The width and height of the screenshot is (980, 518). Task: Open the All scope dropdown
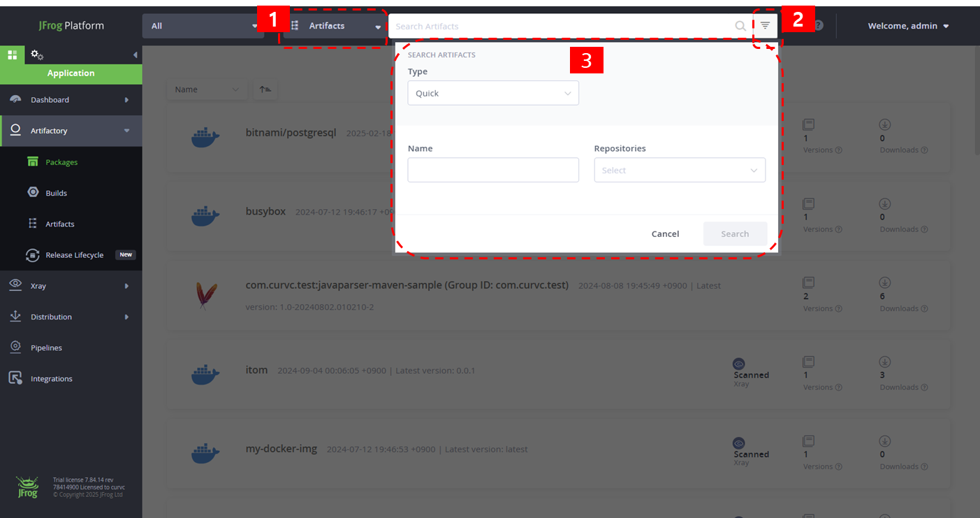pyautogui.click(x=203, y=26)
